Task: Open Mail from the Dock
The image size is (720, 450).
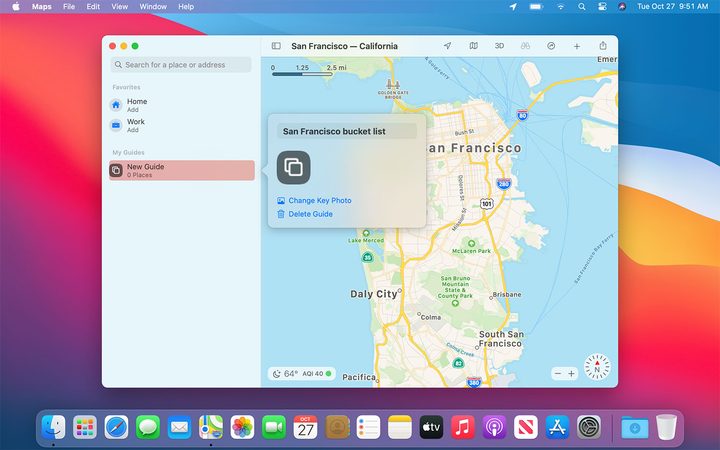Action: coord(179,427)
